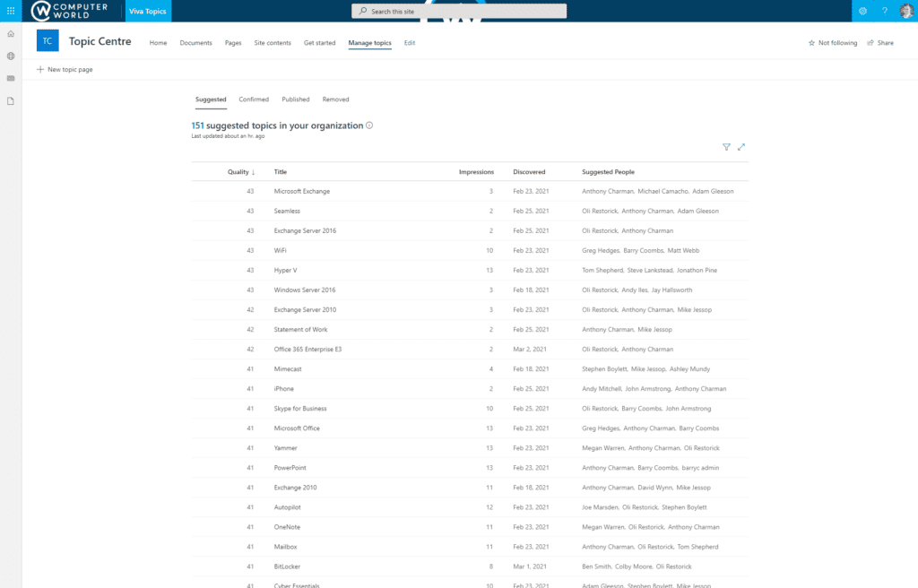Click "Tom Shepherd, Steve Lankstead, Jonathon Pine" people cell
The height and width of the screenshot is (588, 918).
pyautogui.click(x=649, y=271)
